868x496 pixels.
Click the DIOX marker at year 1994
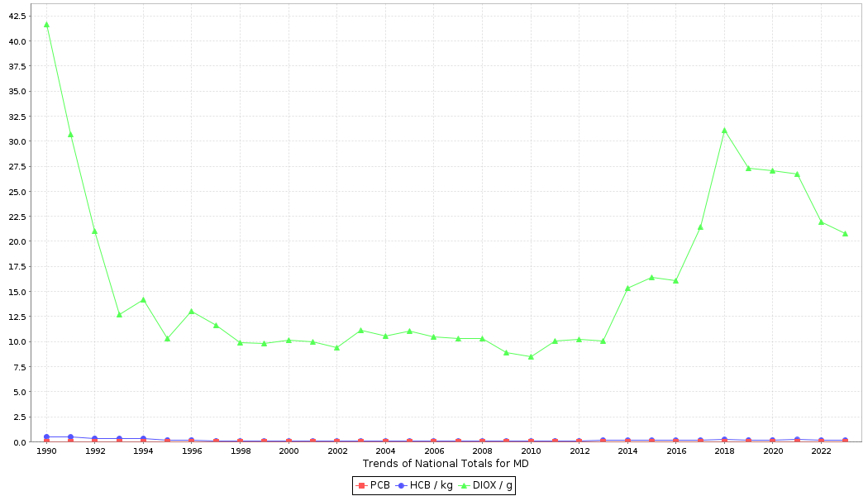(x=143, y=300)
